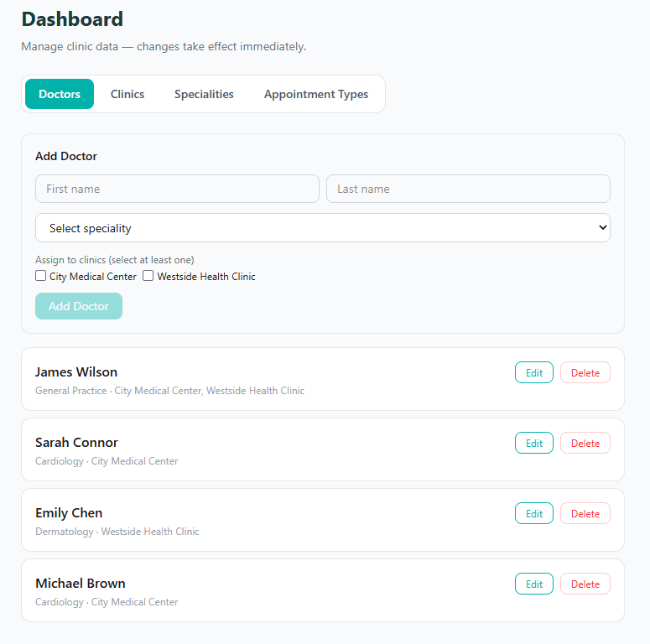Go to the Specialities tab
Image resolution: width=650 pixels, height=644 pixels.
204,94
